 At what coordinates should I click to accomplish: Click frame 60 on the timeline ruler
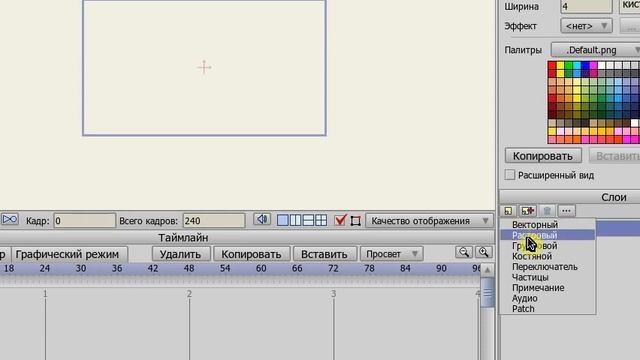click(261, 269)
